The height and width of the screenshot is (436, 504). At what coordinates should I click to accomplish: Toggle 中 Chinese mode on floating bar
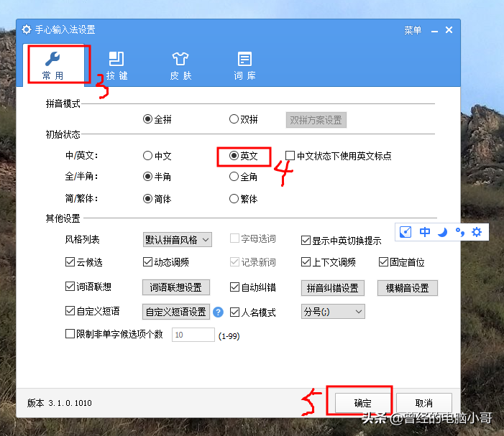[x=425, y=232]
